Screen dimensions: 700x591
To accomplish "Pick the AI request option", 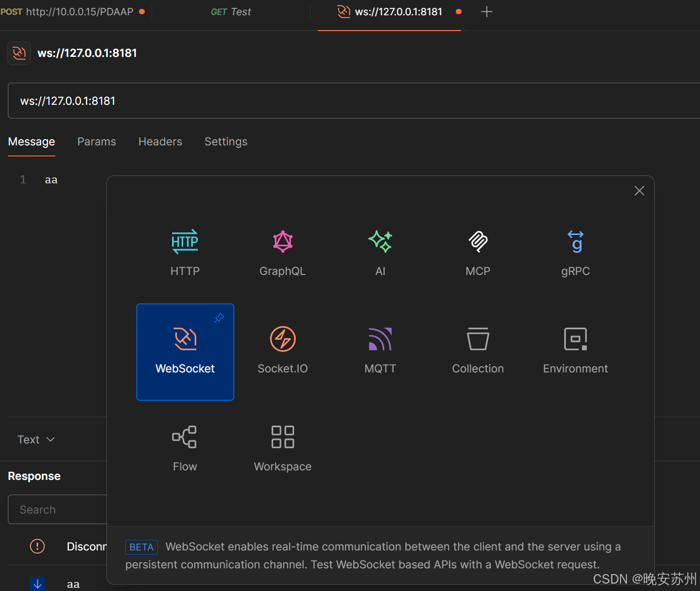I will tap(380, 241).
